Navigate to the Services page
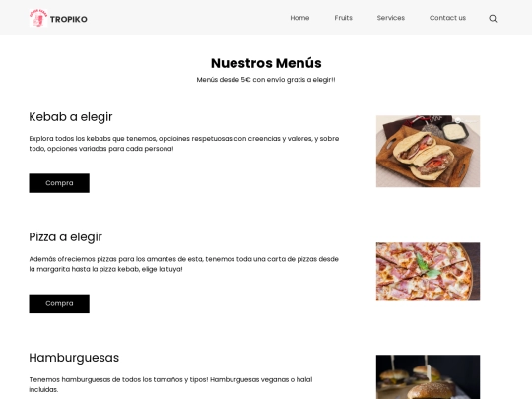 (x=391, y=18)
